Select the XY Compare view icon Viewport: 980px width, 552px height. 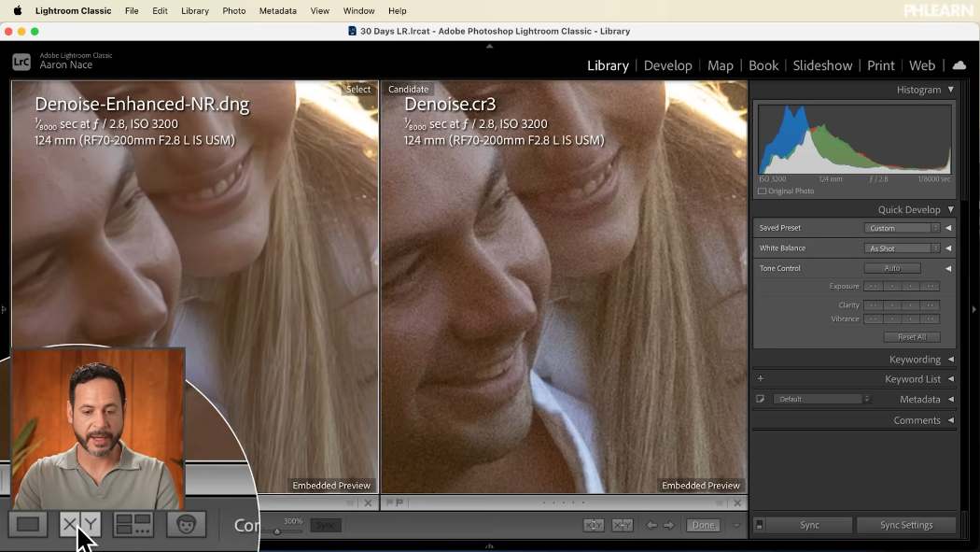tap(79, 524)
